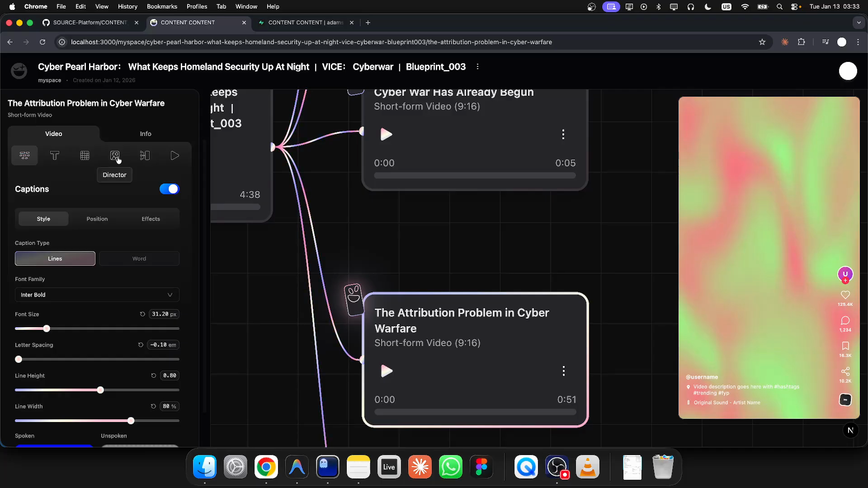Image resolution: width=868 pixels, height=488 pixels.
Task: Click the Font Size slider handle
Action: 47,328
